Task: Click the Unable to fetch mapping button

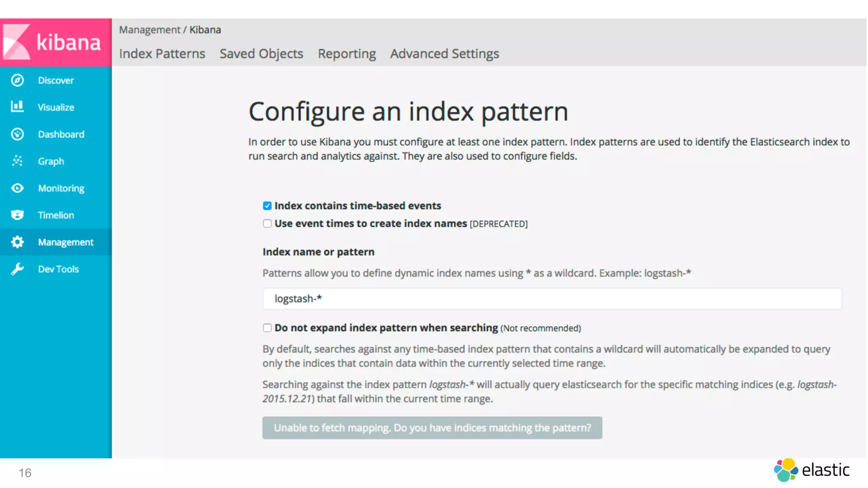Action: (x=432, y=428)
